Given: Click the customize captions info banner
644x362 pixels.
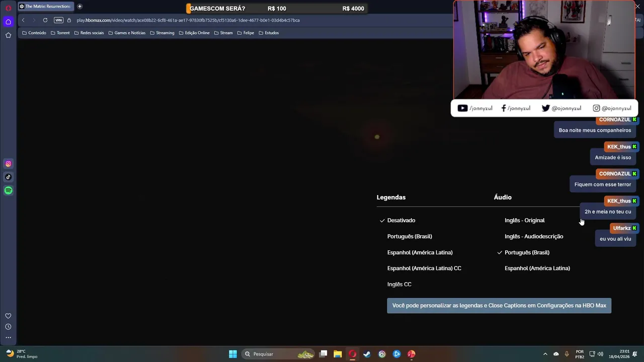Looking at the screenshot, I should [x=499, y=306].
